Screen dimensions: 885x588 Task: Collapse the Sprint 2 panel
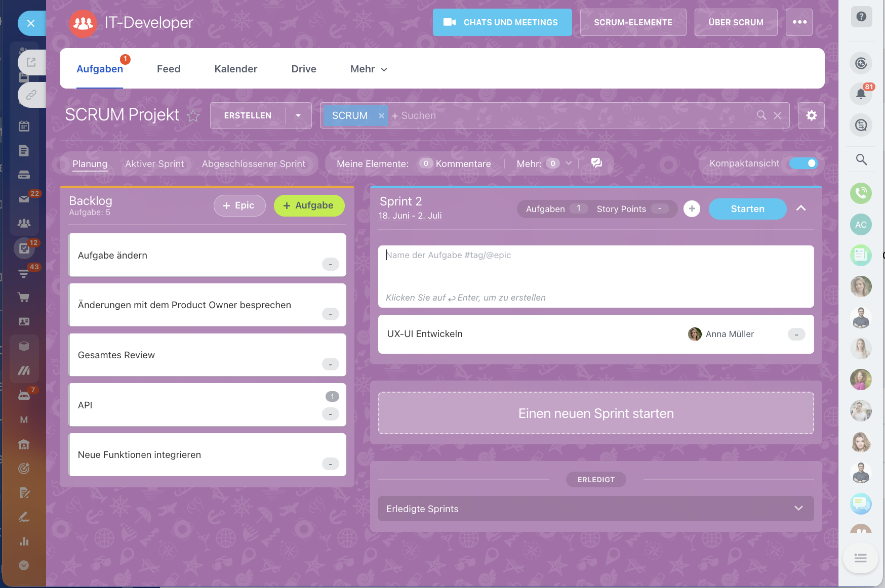coord(801,208)
